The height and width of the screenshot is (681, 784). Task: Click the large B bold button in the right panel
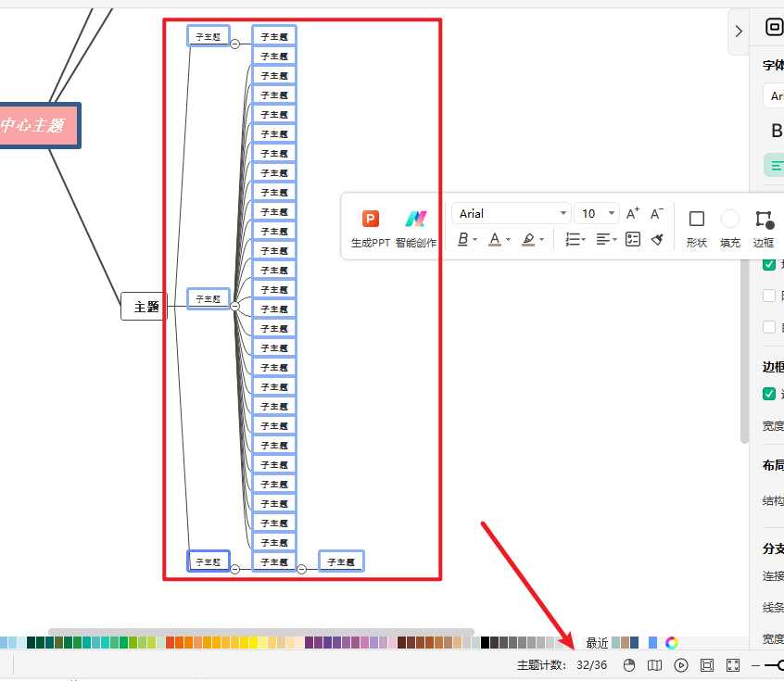click(x=777, y=131)
